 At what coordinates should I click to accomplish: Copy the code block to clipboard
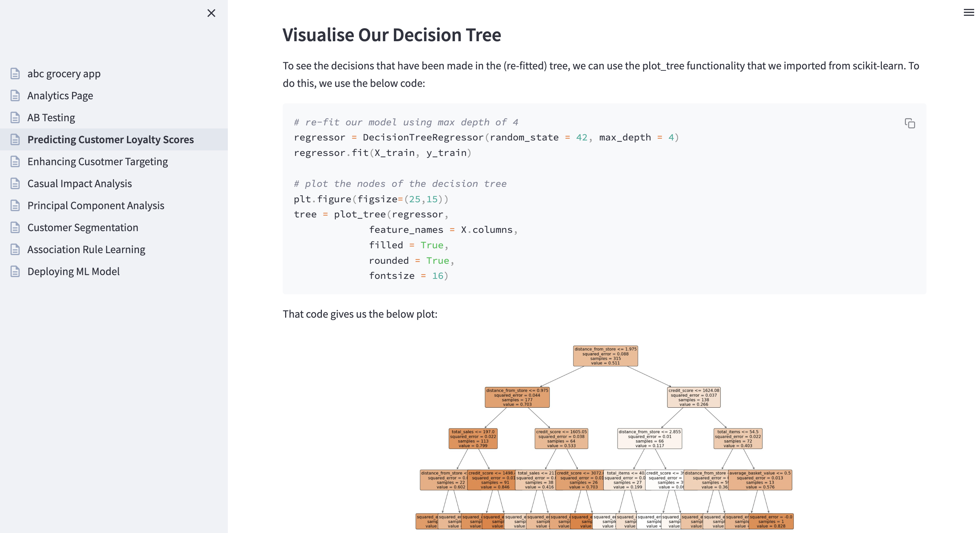[x=910, y=123]
